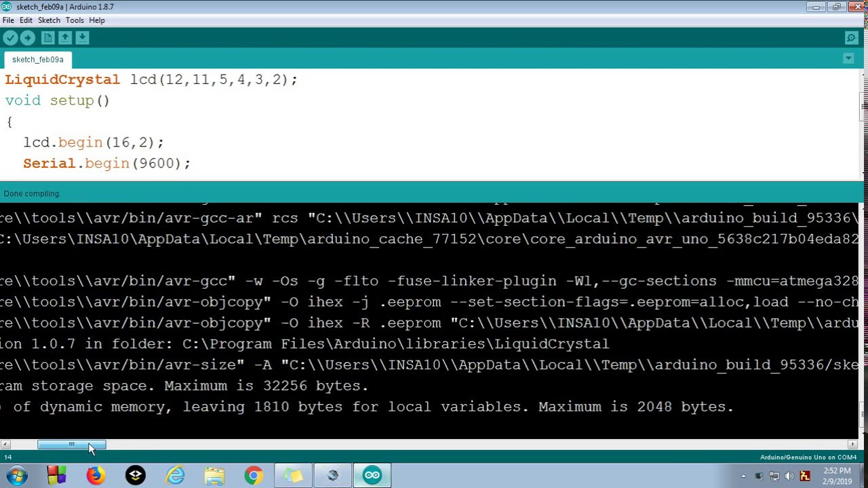Open the Edit menu

(26, 20)
